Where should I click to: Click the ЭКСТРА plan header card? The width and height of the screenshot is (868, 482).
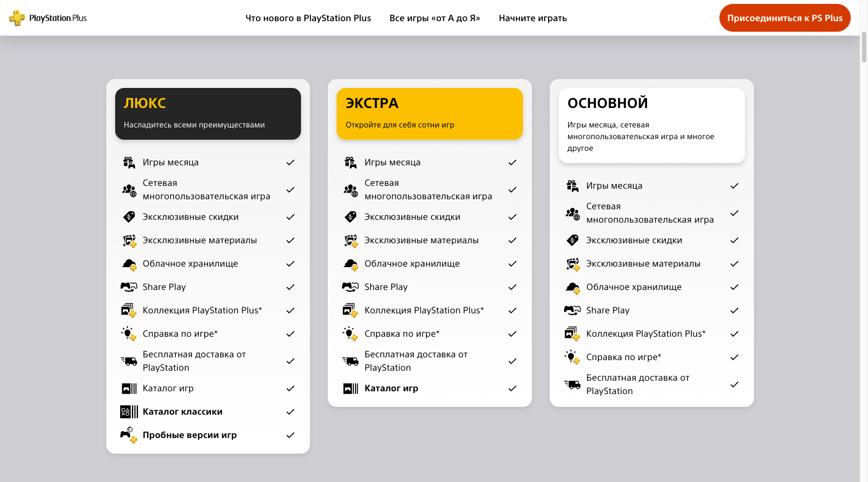tap(430, 114)
